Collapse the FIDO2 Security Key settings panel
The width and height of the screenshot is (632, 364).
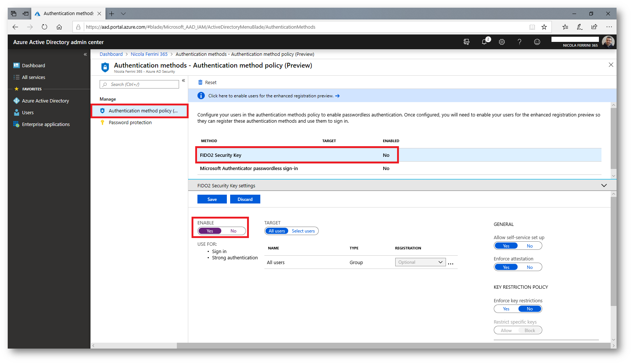click(x=604, y=185)
